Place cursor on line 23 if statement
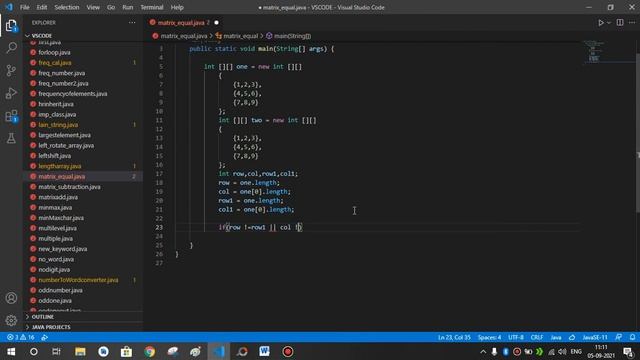This screenshot has height=360, width=640. pyautogui.click(x=260, y=227)
